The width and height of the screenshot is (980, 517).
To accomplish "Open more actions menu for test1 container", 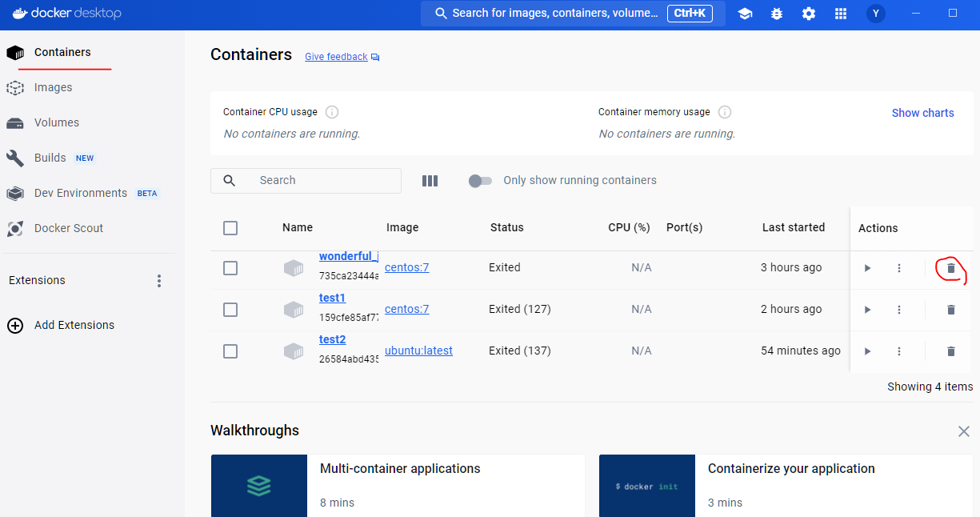I will [899, 310].
